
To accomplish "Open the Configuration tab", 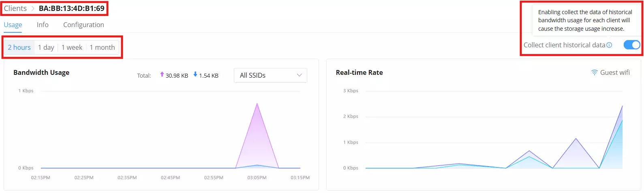I will [x=83, y=25].
